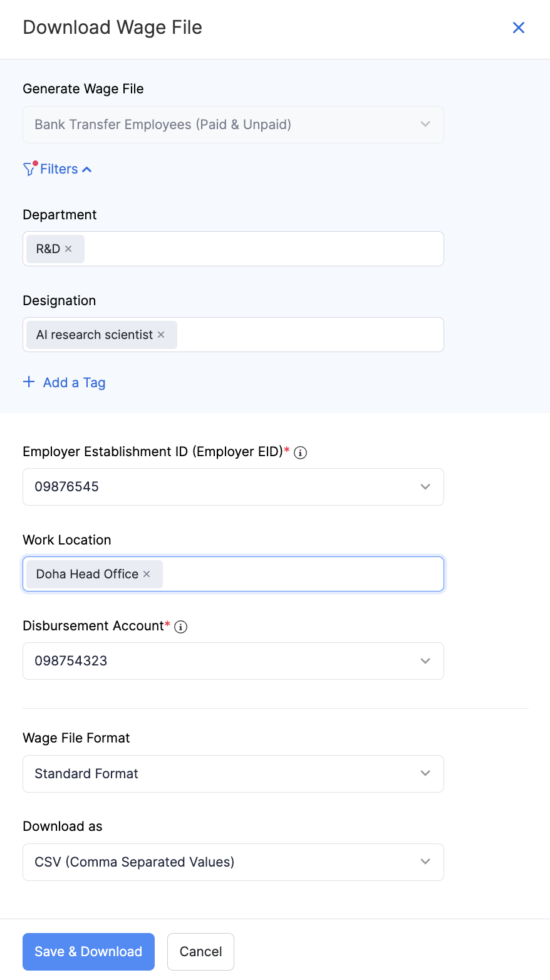Viewport: 550px width, 980px height.
Task: Click Save & Download
Action: tap(88, 951)
